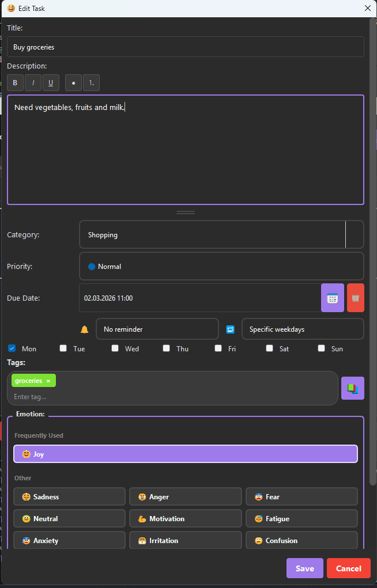The height and width of the screenshot is (588, 377).
Task: Select the Anger emotion
Action: coord(186,497)
